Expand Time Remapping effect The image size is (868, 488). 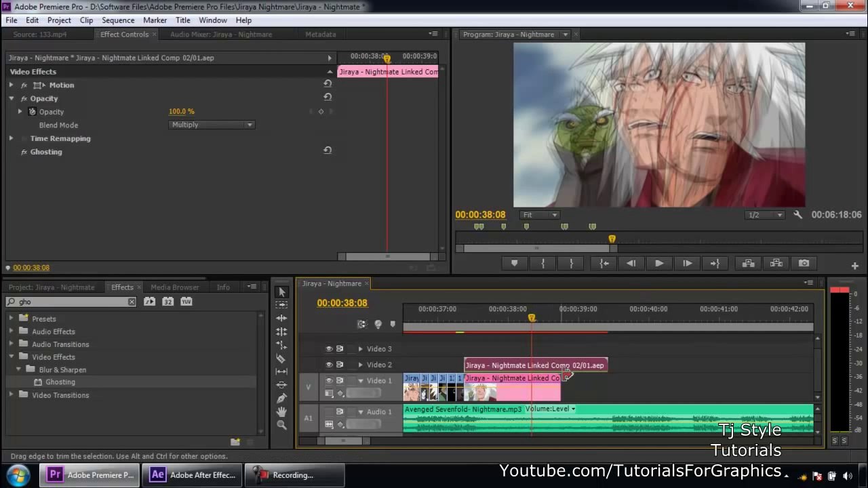click(11, 138)
